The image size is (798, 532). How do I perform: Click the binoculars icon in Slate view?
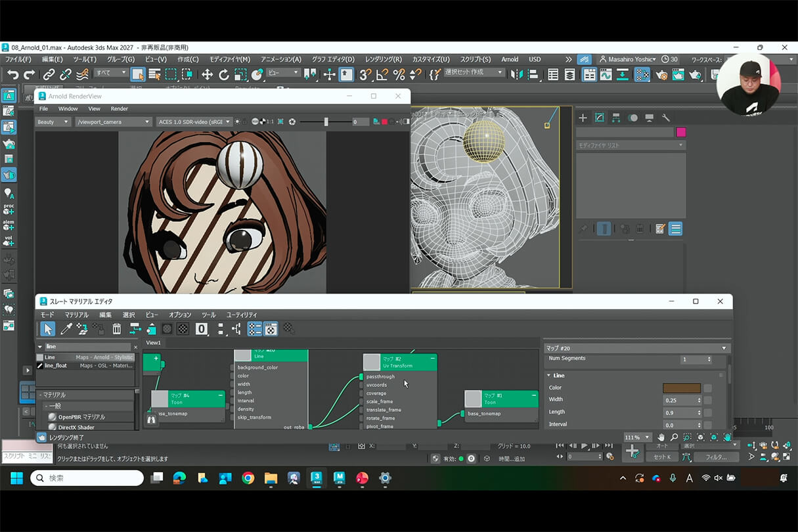(x=152, y=419)
